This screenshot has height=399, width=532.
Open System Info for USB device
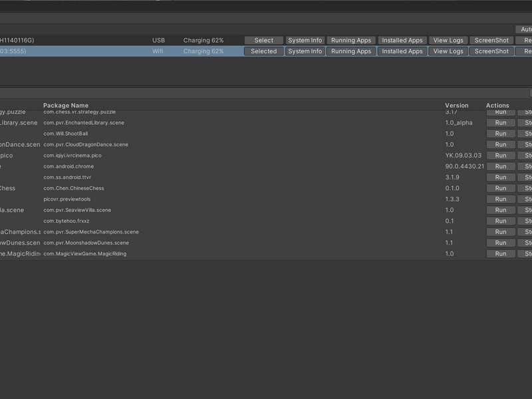305,41
